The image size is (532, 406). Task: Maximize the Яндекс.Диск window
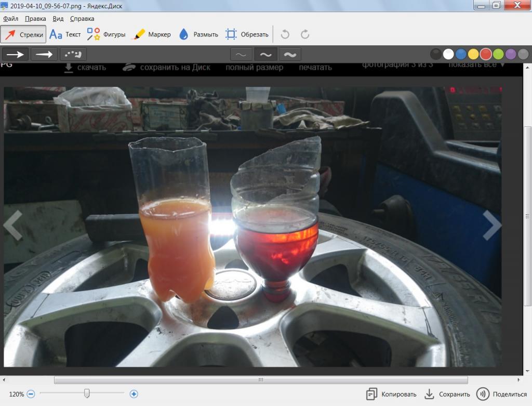coord(496,5)
